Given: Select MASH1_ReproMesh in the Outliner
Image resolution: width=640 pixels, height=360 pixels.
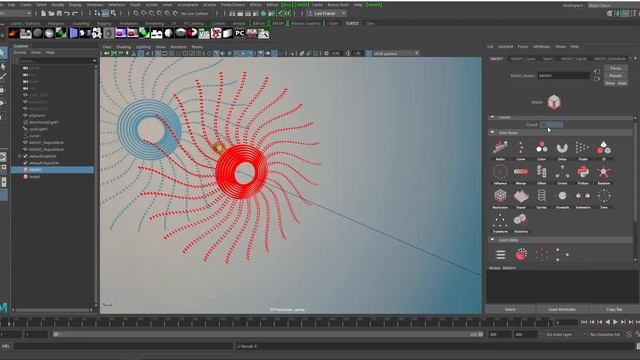Looking at the screenshot, I should (x=47, y=142).
